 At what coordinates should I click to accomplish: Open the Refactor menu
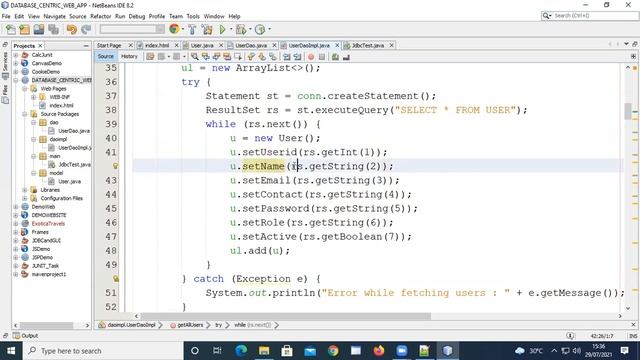coord(100,16)
